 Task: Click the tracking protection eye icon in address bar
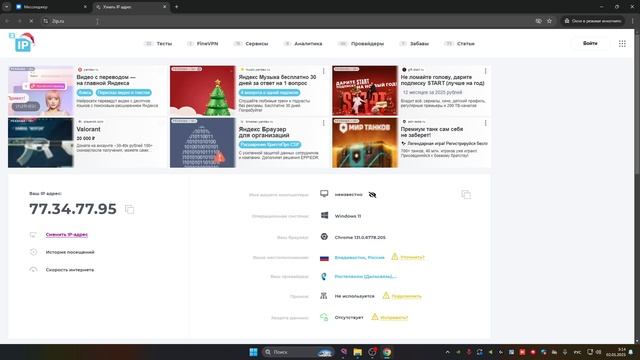click(538, 21)
